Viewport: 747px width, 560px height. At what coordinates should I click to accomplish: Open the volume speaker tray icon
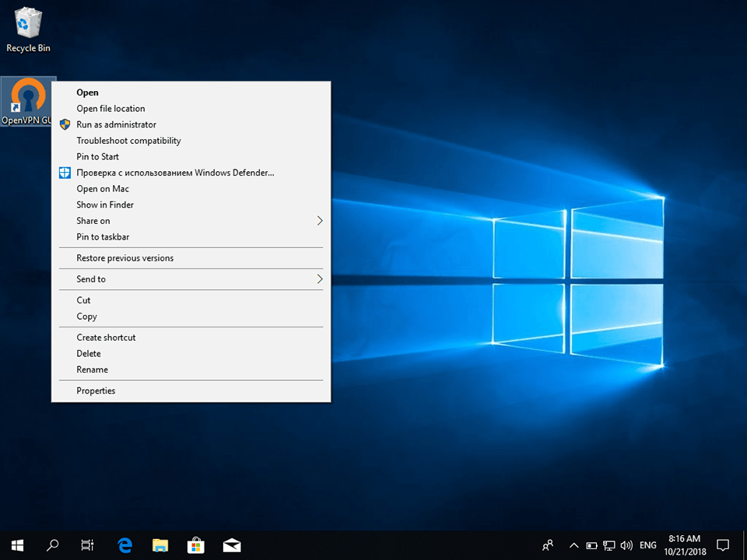click(x=626, y=545)
